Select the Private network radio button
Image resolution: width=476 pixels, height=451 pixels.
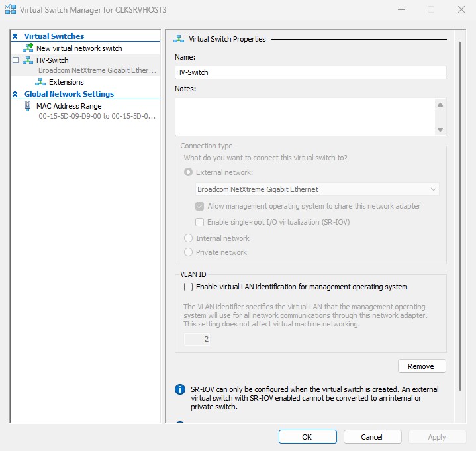(x=189, y=252)
